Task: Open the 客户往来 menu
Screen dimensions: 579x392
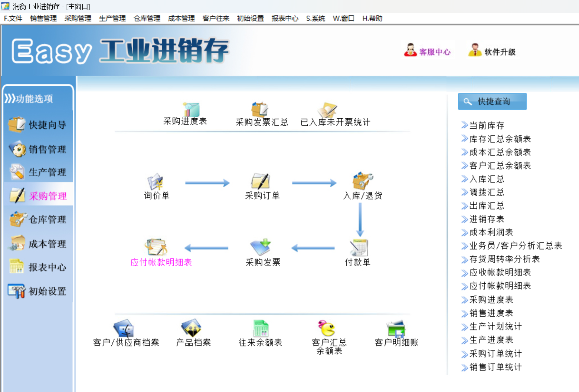Action: coord(216,18)
